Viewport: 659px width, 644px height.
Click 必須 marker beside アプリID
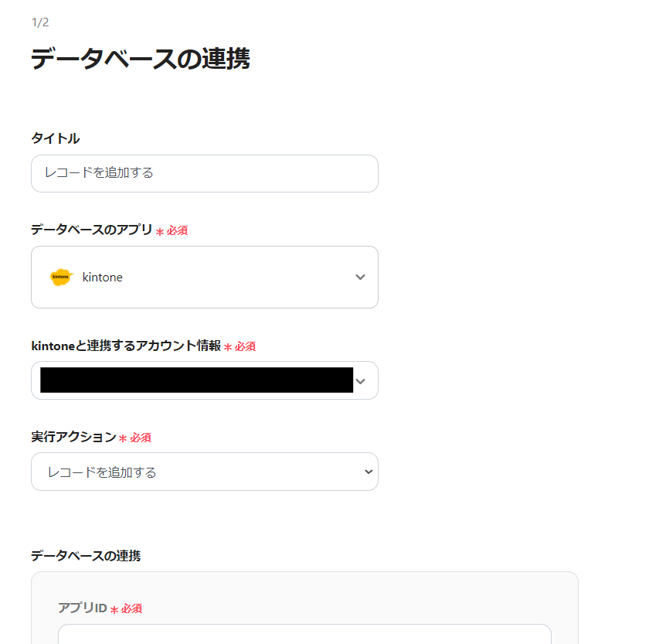point(131,608)
